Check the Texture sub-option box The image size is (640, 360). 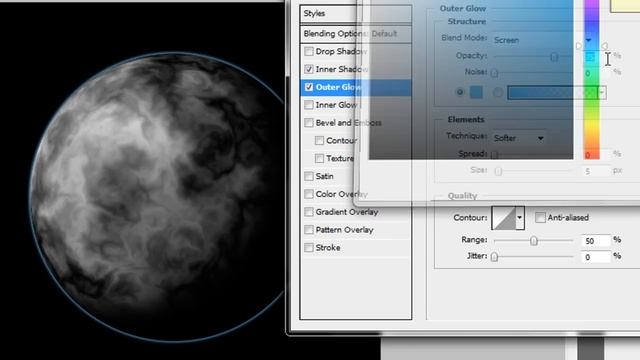coord(319,158)
